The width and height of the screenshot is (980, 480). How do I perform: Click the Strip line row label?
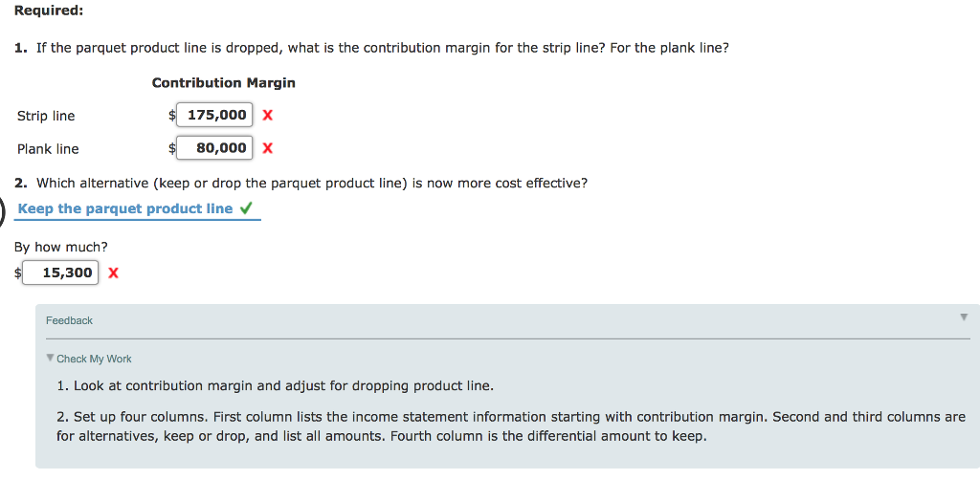coord(46,116)
